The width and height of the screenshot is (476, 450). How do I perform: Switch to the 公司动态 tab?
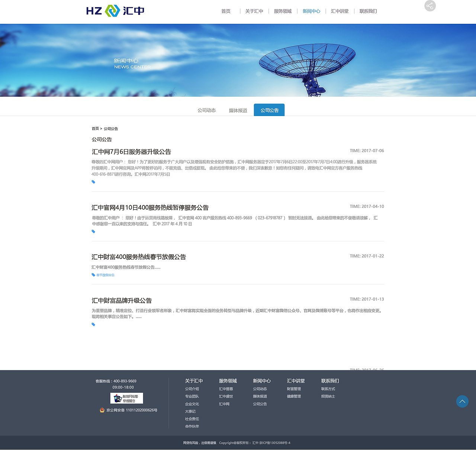[206, 110]
